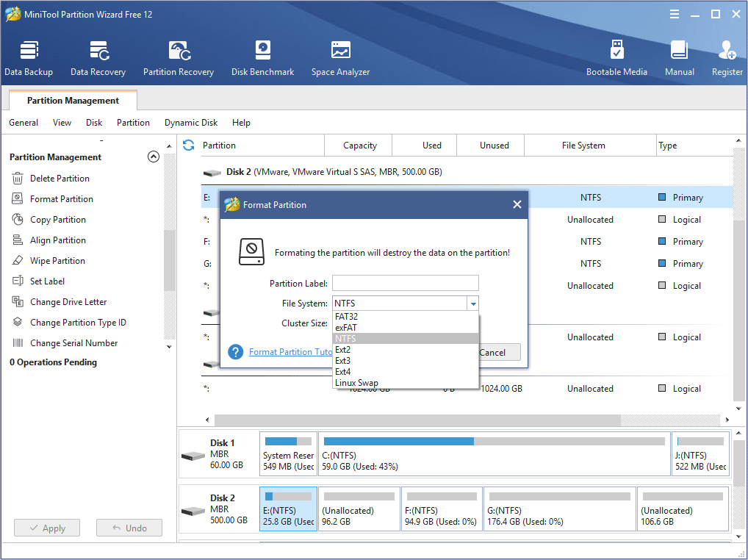
Task: Sort by Capacity column header
Action: coord(360,145)
